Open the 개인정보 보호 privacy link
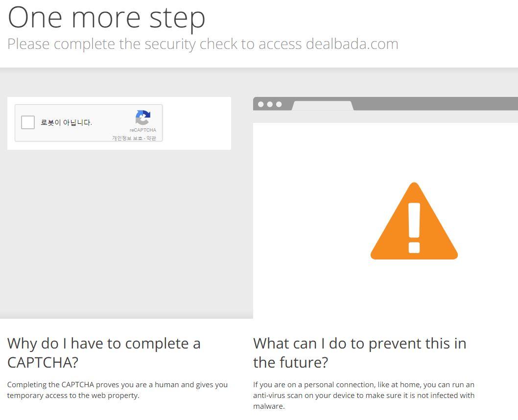518x420 pixels. (x=127, y=138)
